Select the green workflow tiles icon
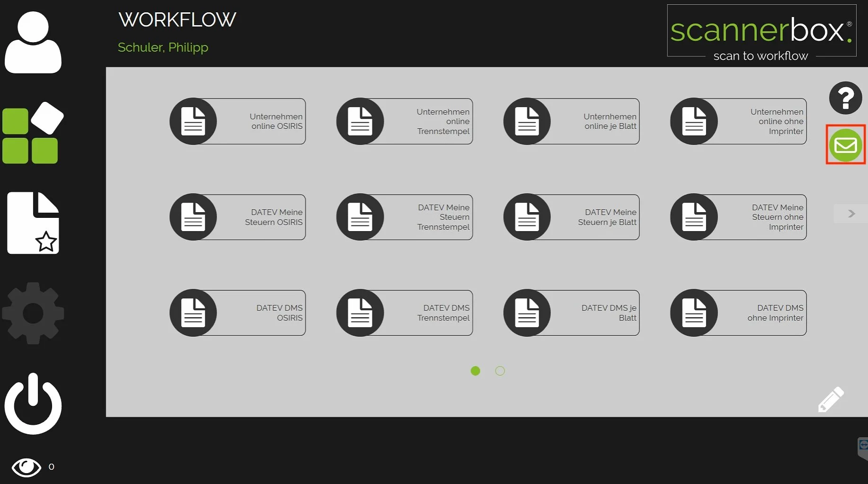Viewport: 868px width, 484px height. tap(33, 133)
